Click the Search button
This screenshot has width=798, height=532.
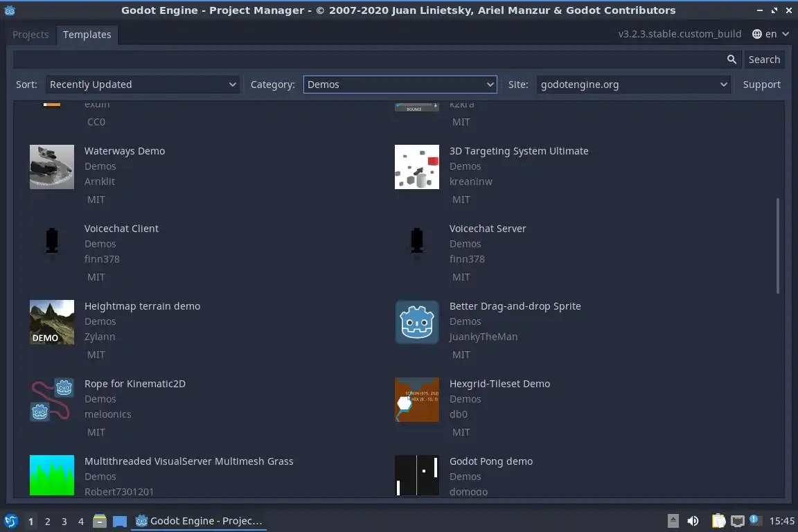coord(764,60)
